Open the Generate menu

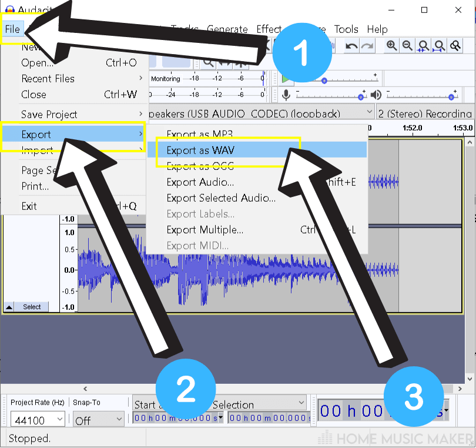click(x=227, y=29)
